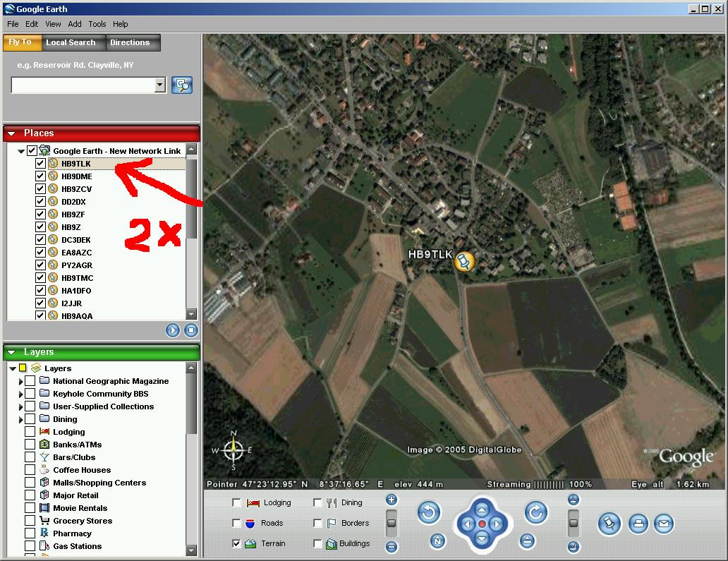
Task: Uncheck the HB9DME placemark checkbox
Action: [x=40, y=176]
